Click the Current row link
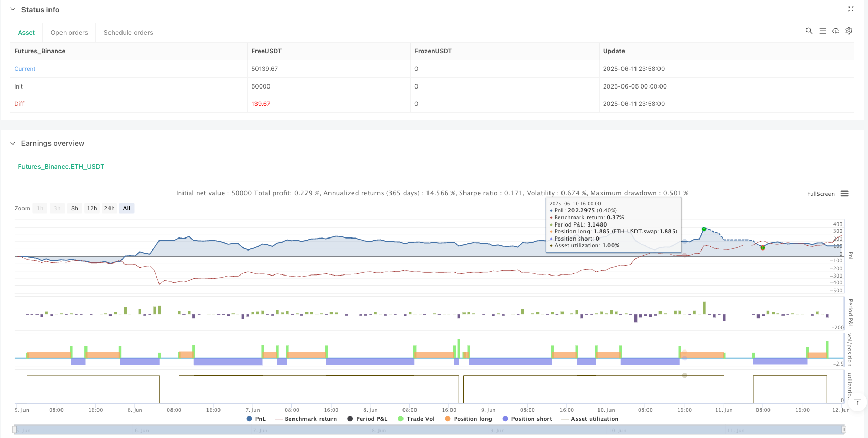Screen dimensions: 868x438 (x=25, y=69)
